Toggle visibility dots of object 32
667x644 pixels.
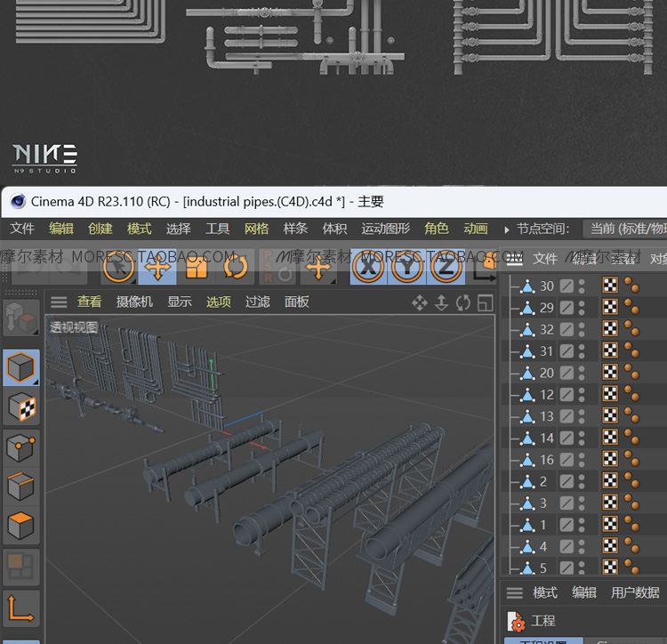[x=582, y=329]
